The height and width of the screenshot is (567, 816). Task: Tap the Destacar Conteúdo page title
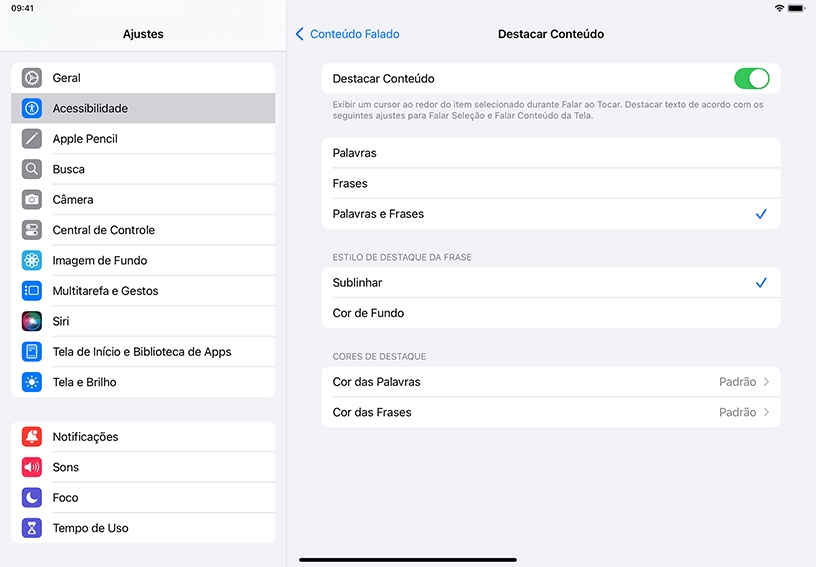tap(551, 34)
